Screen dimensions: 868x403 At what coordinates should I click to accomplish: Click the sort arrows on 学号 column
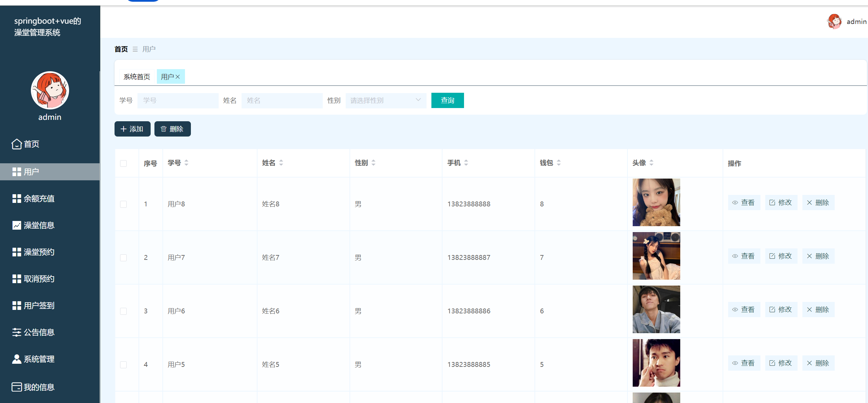[186, 163]
